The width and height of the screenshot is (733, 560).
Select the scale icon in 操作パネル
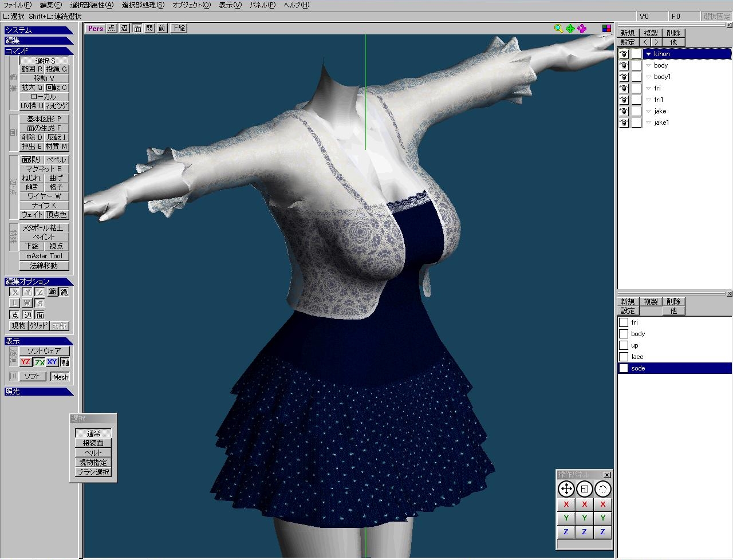[x=584, y=489]
